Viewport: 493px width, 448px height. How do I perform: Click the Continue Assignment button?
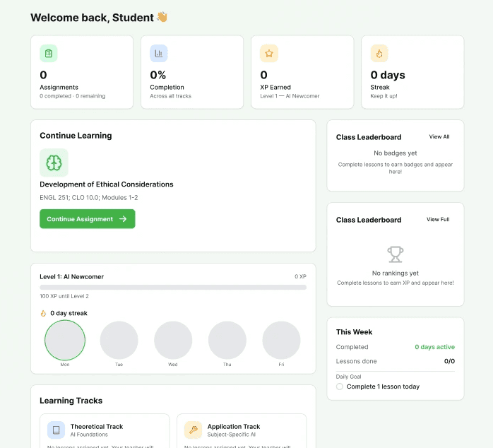88,218
